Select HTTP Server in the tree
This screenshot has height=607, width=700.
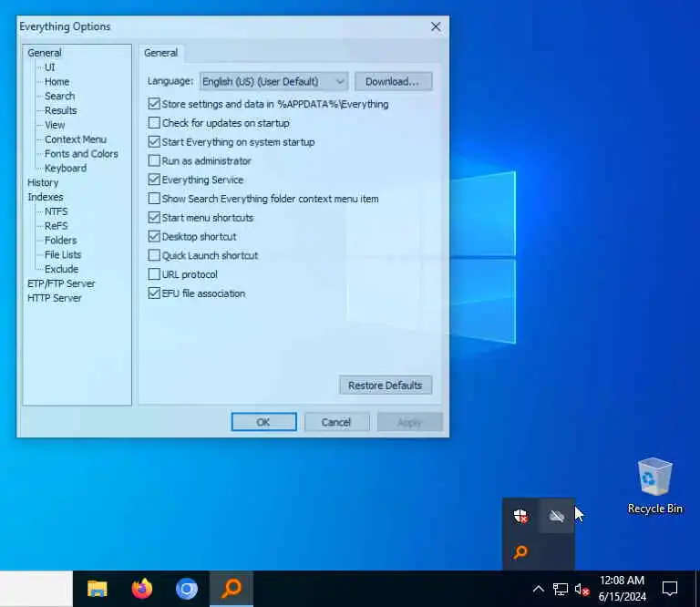point(54,298)
